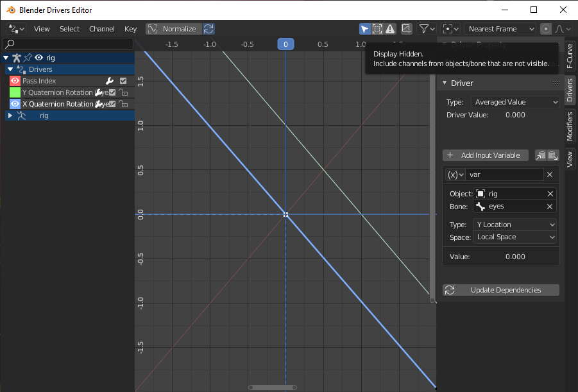Open the pivot point dropdown

point(451,29)
